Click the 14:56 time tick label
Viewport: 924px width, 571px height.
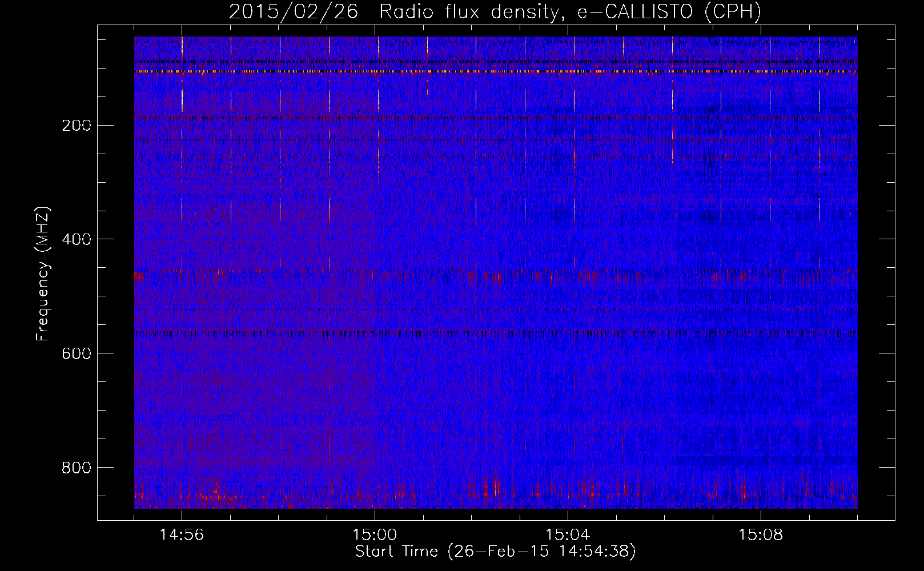point(182,535)
